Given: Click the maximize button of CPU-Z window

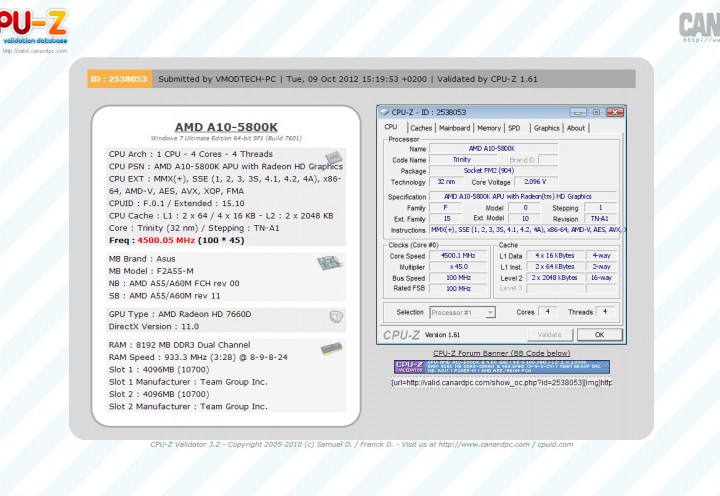Looking at the screenshot, I should 596,112.
